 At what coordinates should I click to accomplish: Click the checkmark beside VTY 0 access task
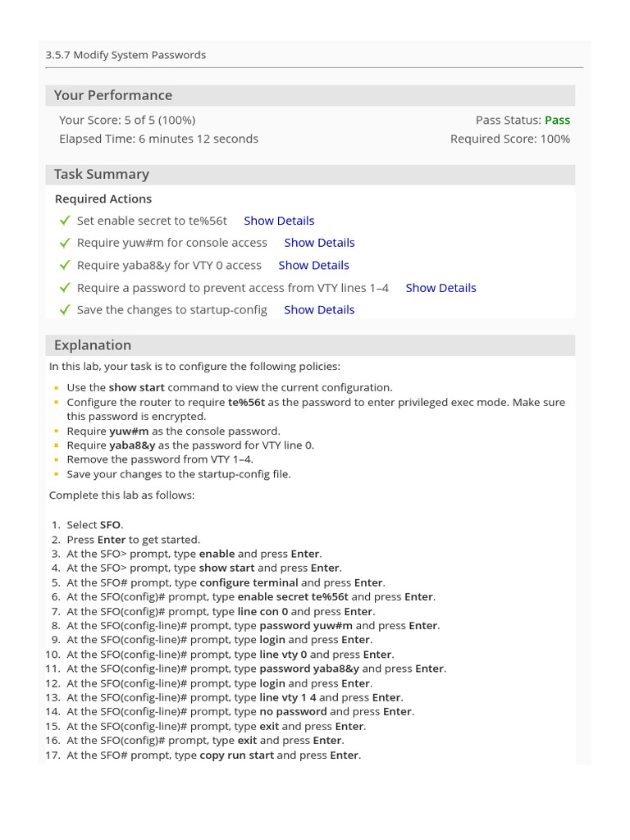[x=65, y=265]
